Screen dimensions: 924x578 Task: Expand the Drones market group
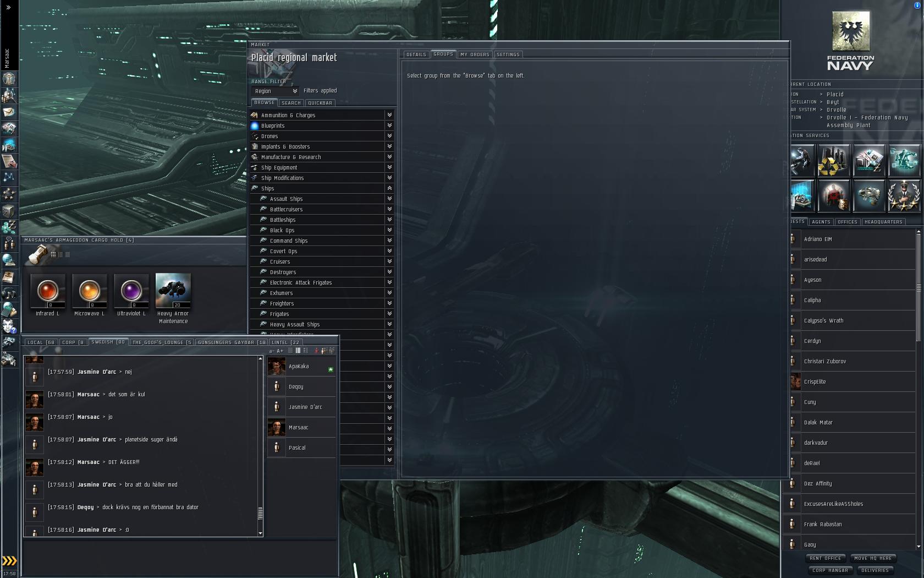pyautogui.click(x=389, y=136)
